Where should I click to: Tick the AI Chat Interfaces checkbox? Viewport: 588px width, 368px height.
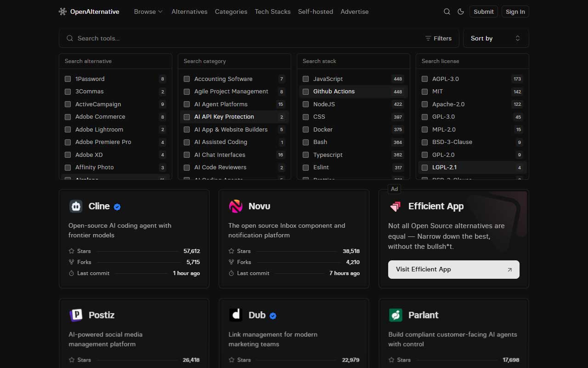(187, 155)
